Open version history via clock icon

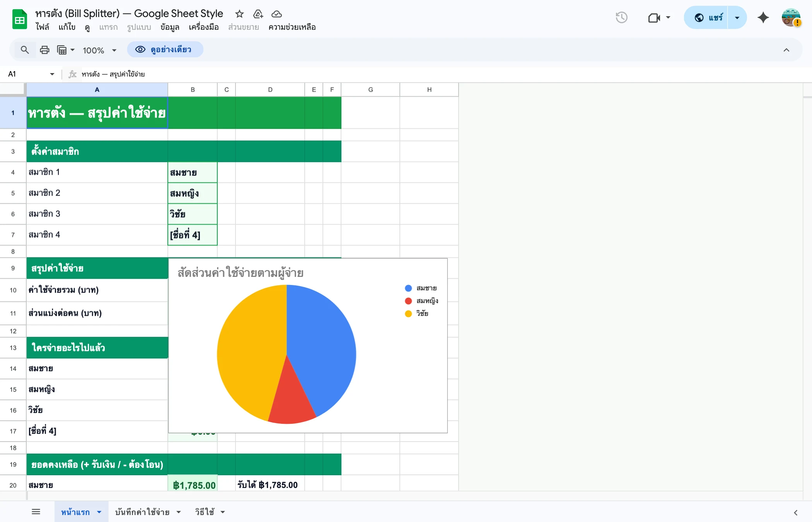click(621, 17)
